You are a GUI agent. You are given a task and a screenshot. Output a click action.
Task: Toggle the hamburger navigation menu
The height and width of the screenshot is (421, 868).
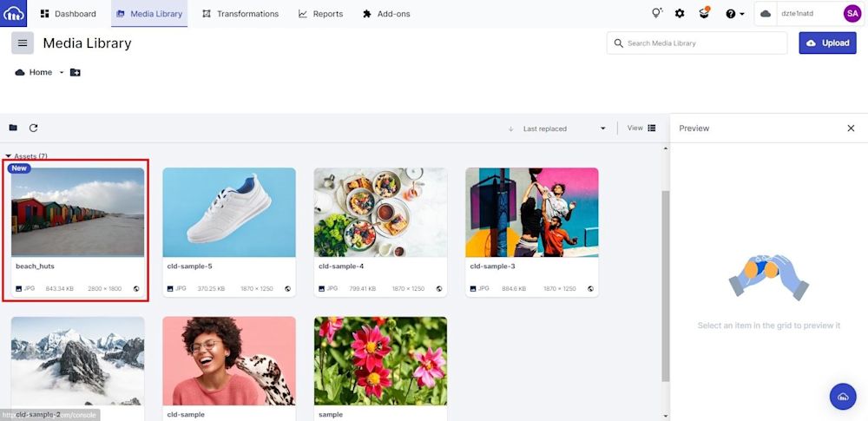click(x=23, y=43)
